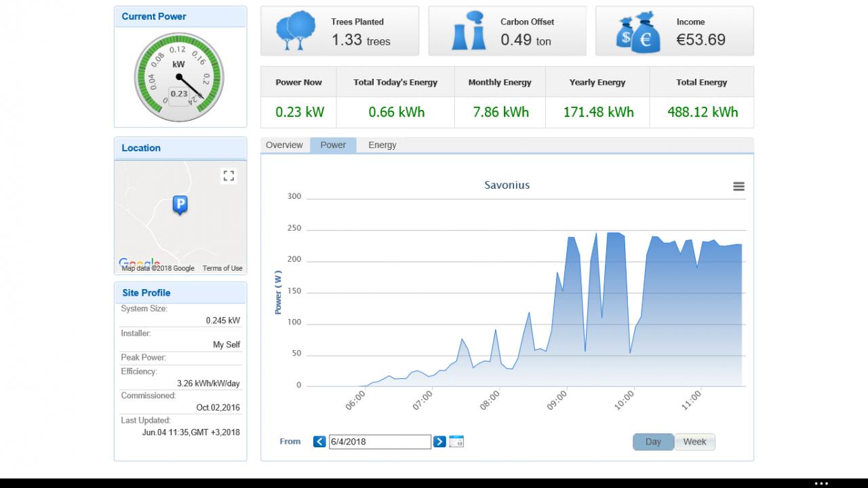
Task: Click the Peak Power label
Action: [144, 358]
